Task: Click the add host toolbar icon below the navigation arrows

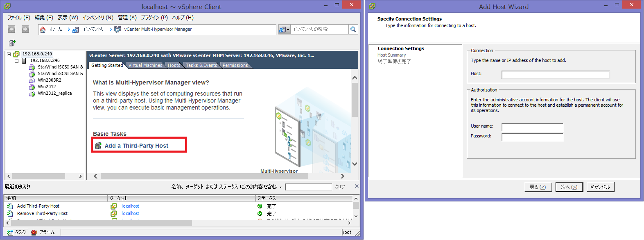Action: (12, 43)
